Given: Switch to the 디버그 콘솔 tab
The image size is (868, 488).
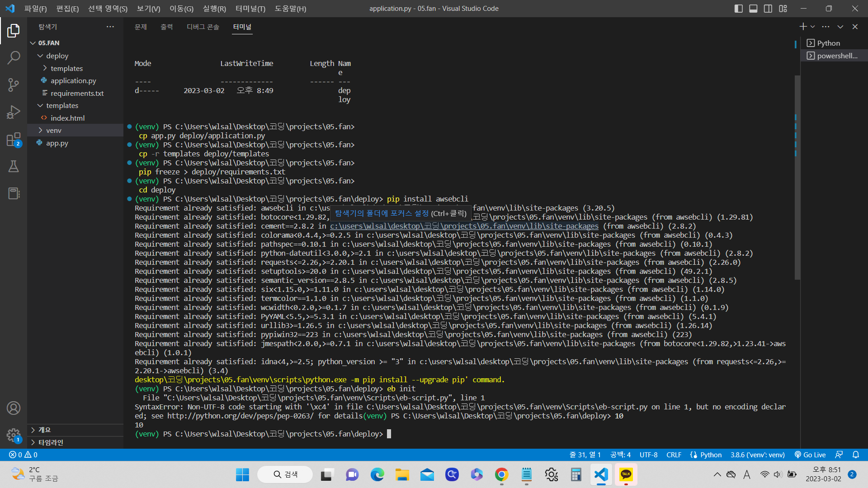Looking at the screenshot, I should point(203,27).
